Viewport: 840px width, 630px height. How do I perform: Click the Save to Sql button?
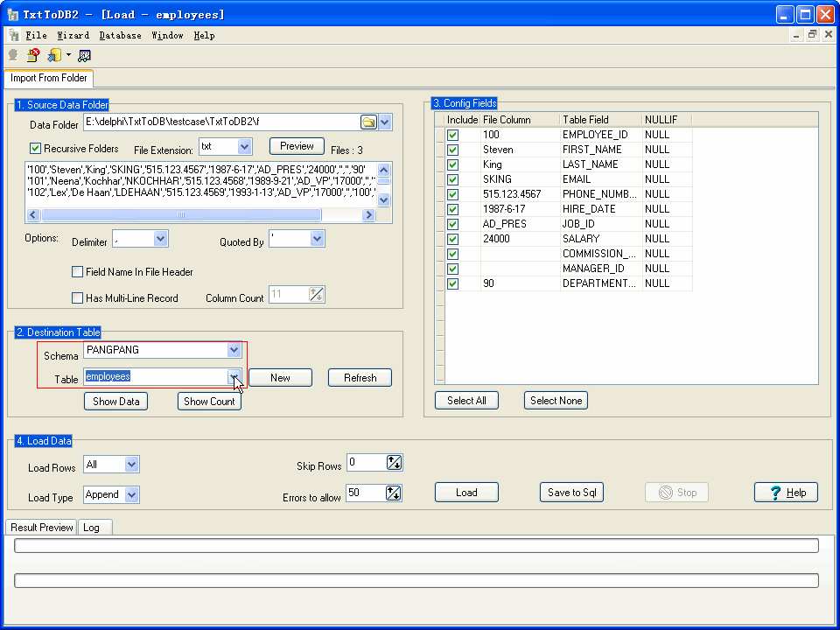(x=571, y=493)
